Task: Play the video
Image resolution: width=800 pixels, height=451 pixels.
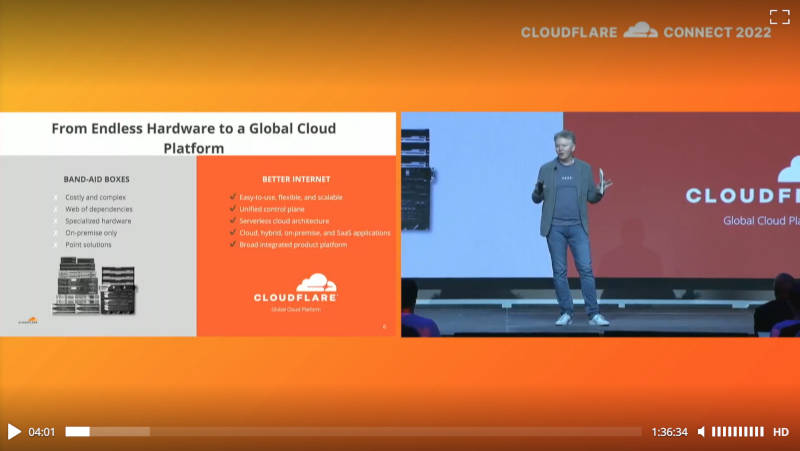Action: (14, 432)
